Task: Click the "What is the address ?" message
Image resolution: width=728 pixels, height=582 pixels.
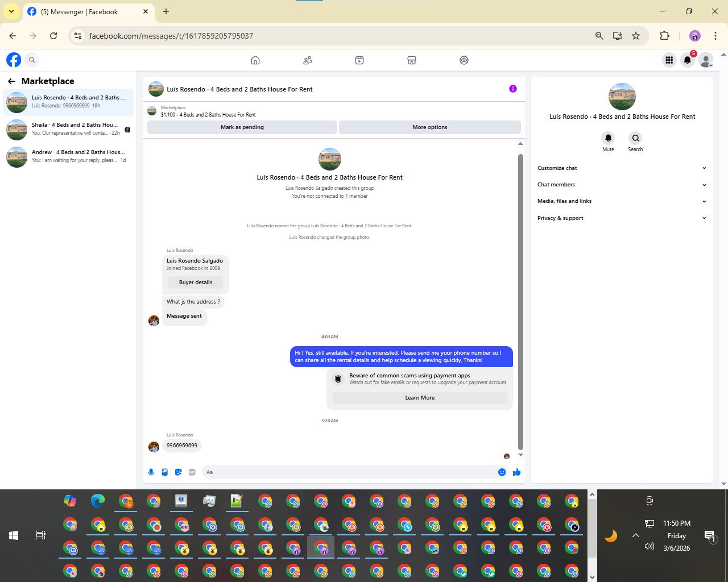Action: [x=193, y=302]
